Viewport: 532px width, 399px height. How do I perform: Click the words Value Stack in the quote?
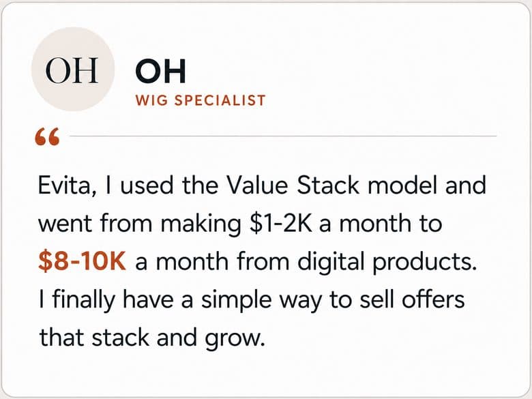293,186
